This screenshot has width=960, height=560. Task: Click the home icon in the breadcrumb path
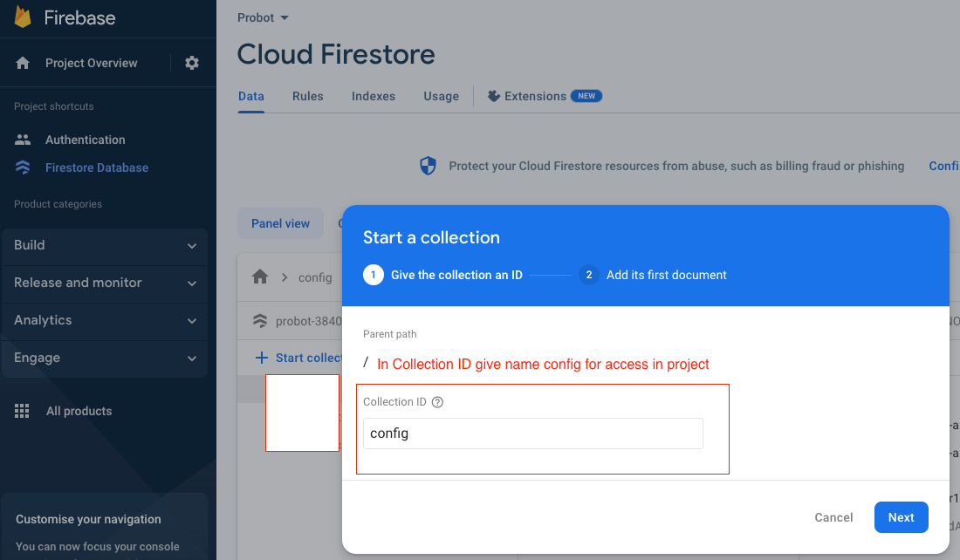pyautogui.click(x=259, y=277)
